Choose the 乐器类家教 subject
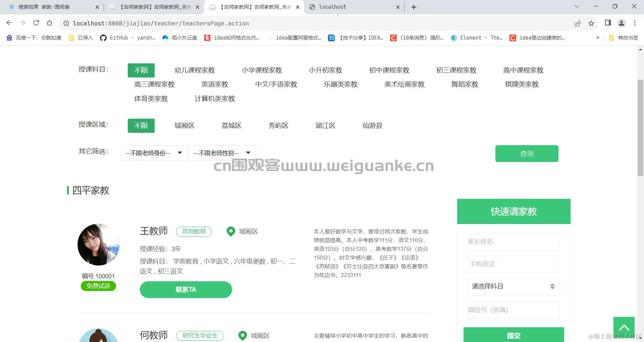Screen dimensions: 644x342 pos(341,84)
